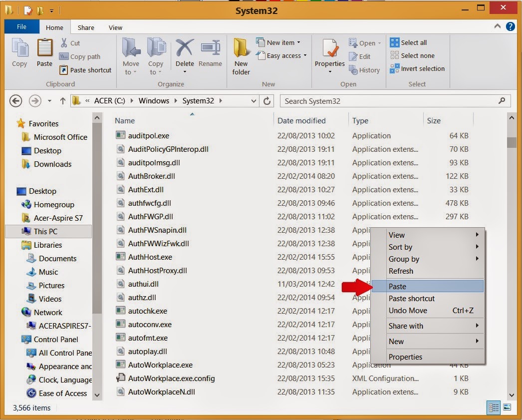This screenshot has width=522, height=420.
Task: Click Refresh in the context menu
Action: [428, 271]
